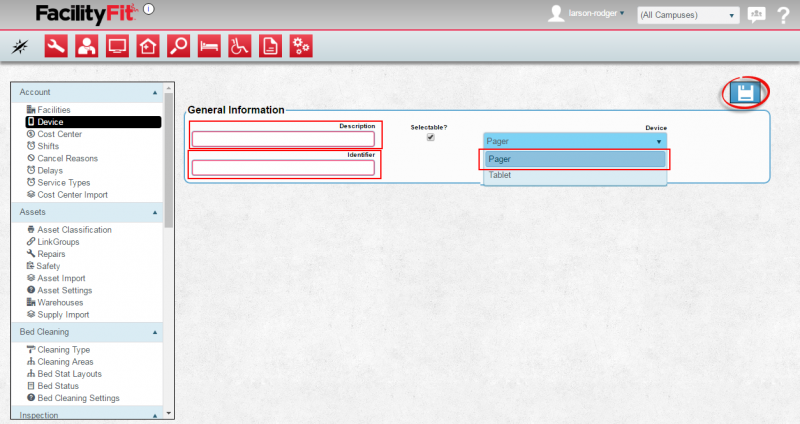Click the wheelchair transport toolbar icon
Image resolution: width=800 pixels, height=424 pixels.
[239, 45]
